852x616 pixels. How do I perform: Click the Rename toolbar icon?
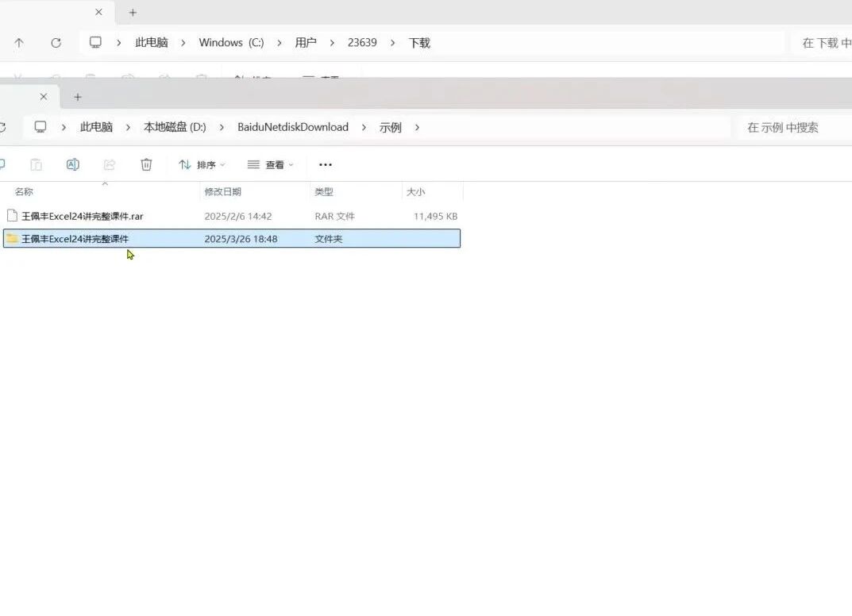click(73, 164)
